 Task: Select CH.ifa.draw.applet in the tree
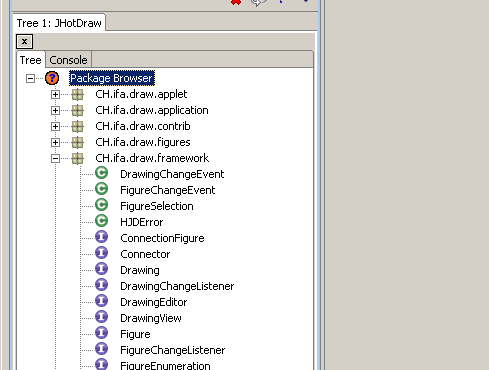coord(141,94)
